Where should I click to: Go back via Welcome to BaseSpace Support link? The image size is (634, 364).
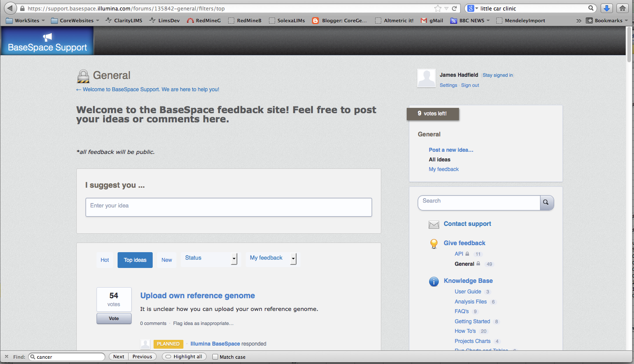(148, 89)
